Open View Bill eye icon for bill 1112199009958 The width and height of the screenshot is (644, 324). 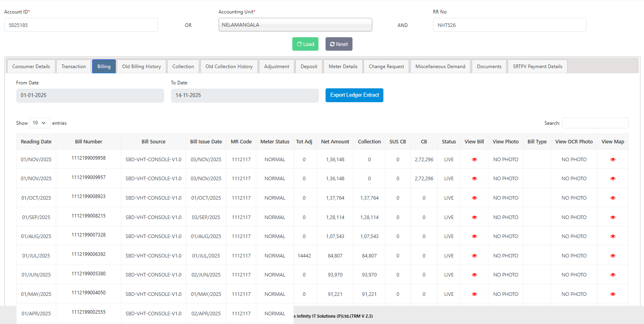pos(474,160)
